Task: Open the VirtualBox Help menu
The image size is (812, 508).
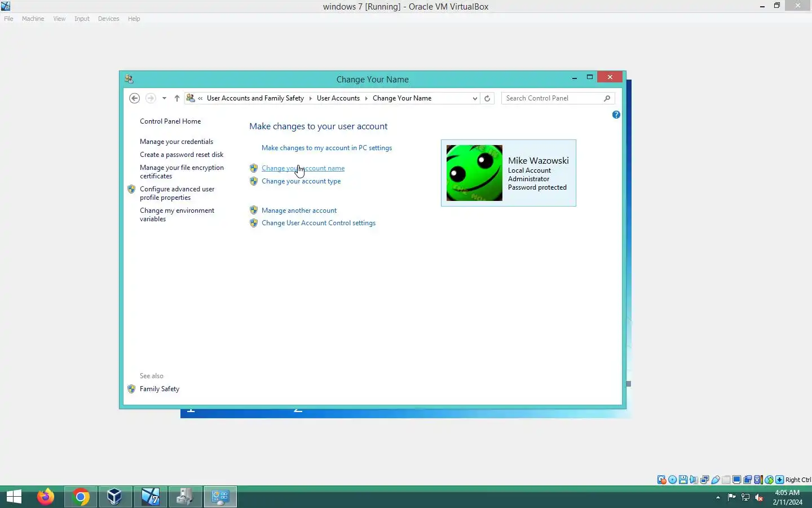Action: pos(134,19)
